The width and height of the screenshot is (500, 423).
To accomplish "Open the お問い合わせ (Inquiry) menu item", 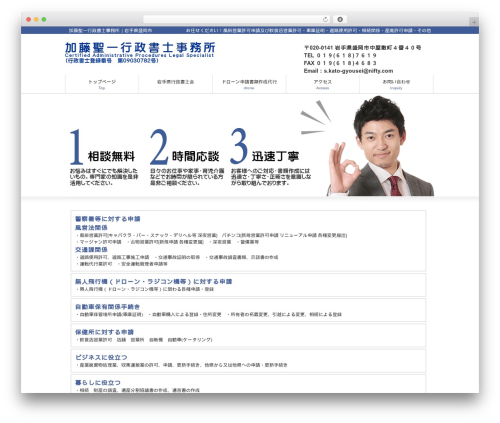I will pos(396,84).
